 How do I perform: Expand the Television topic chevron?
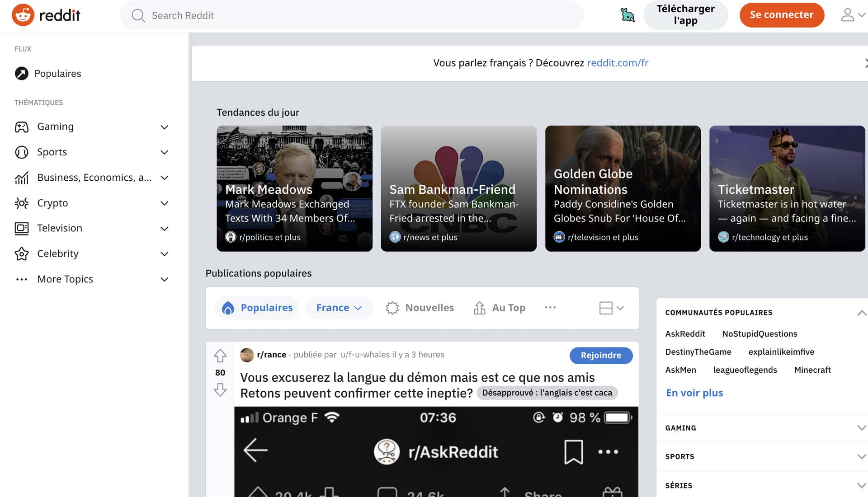click(x=165, y=229)
